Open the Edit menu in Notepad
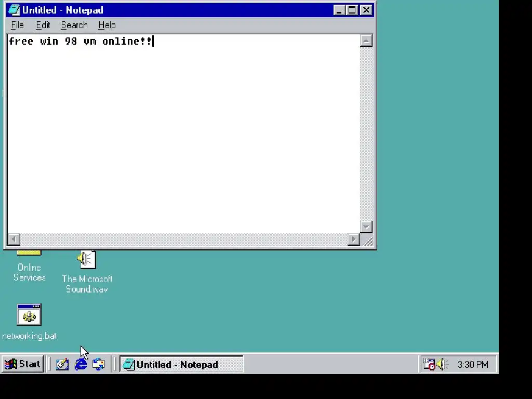532x399 pixels. coord(43,25)
